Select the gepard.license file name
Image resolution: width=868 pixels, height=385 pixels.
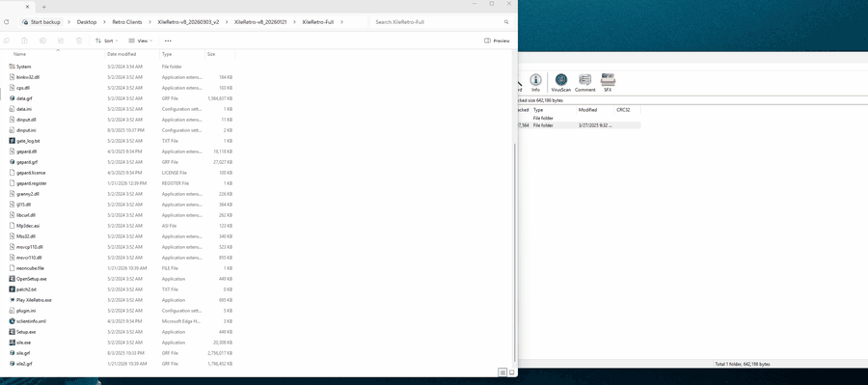pos(31,173)
